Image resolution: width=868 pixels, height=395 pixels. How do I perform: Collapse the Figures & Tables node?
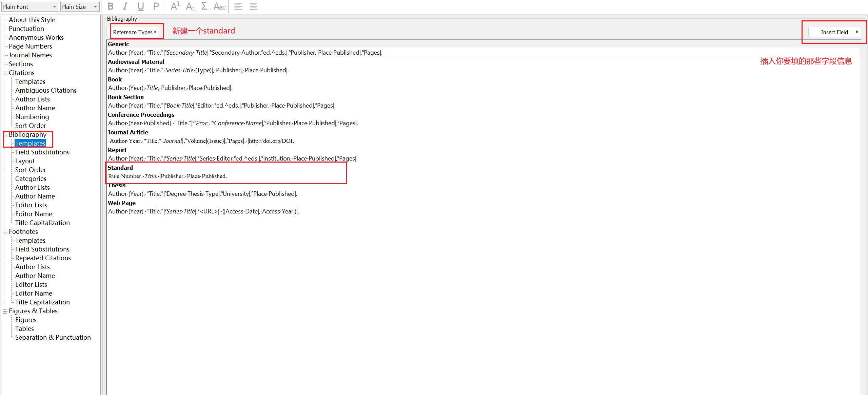pyautogui.click(x=5, y=311)
